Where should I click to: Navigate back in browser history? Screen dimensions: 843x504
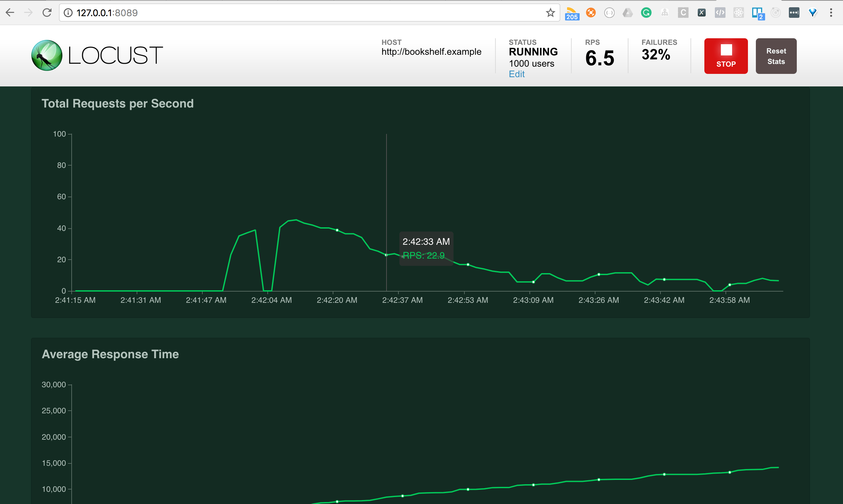[10, 13]
